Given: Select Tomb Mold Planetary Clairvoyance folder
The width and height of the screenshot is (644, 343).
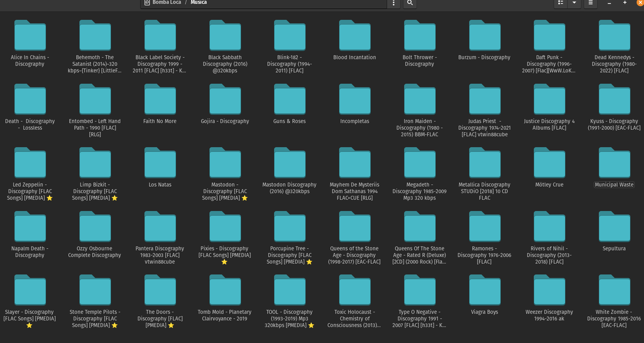Looking at the screenshot, I should pyautogui.click(x=225, y=290).
